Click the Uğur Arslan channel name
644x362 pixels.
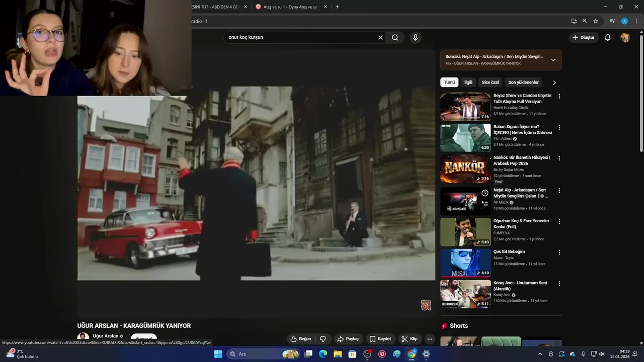106,336
